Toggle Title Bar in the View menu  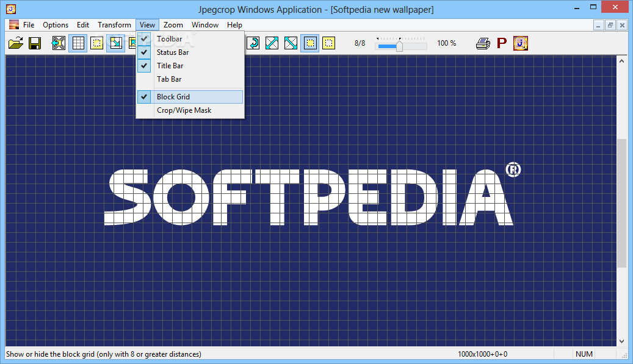point(190,65)
